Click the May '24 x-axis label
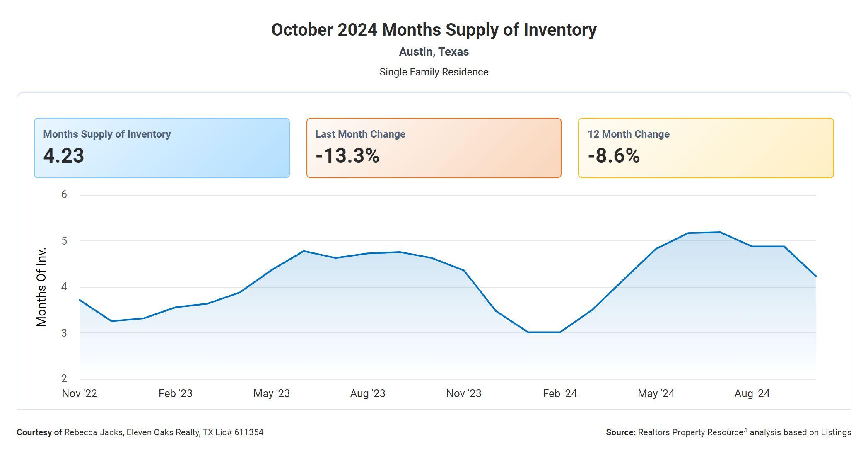 tap(656, 393)
